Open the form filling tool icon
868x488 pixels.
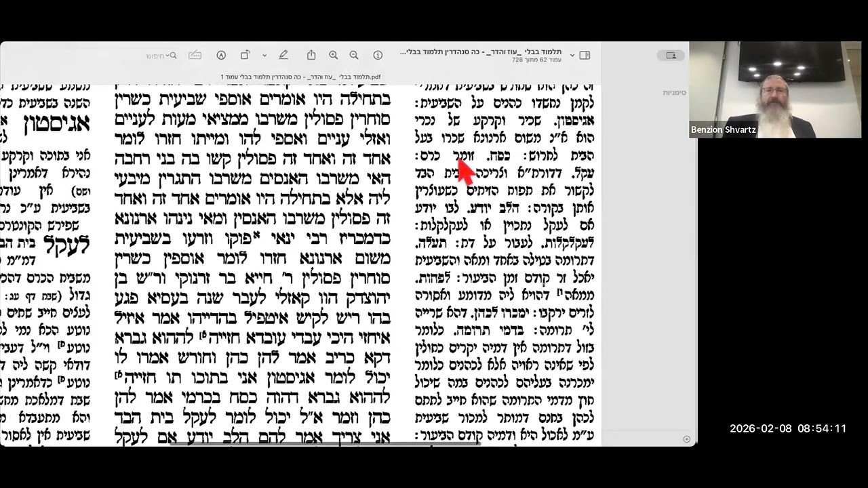point(195,55)
